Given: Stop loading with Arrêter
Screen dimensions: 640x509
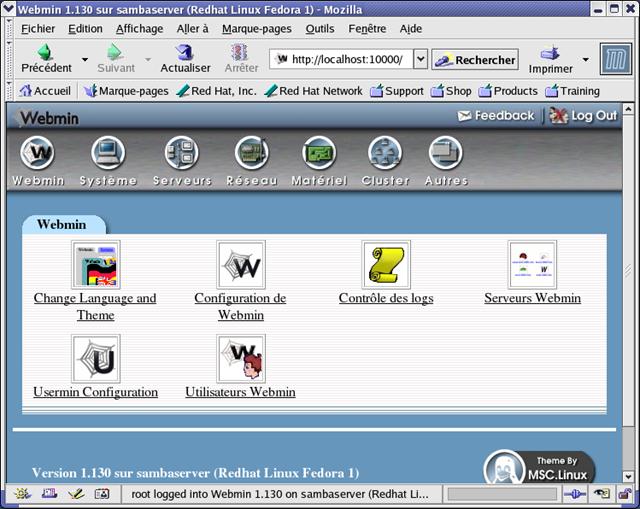Looking at the screenshot, I should point(241,59).
